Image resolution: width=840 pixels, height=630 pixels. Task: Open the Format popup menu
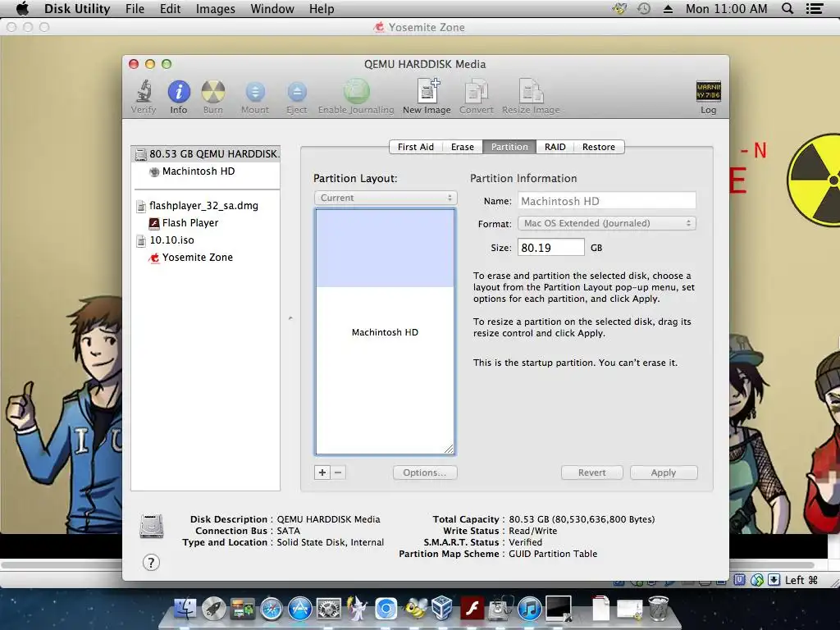607,223
